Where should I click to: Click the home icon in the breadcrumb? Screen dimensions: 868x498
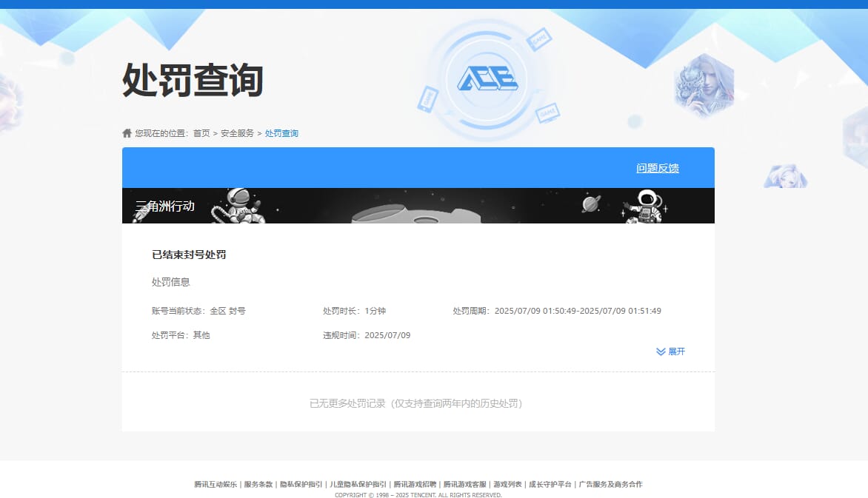pos(126,132)
